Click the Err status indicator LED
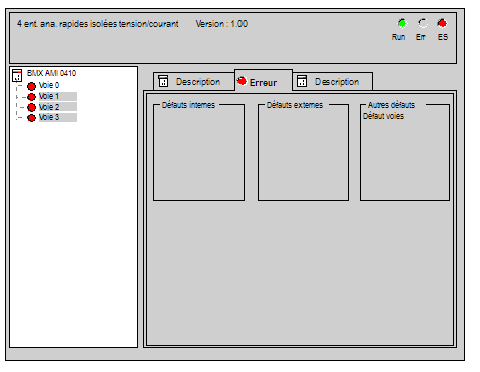This screenshot has width=480, height=372. [423, 23]
